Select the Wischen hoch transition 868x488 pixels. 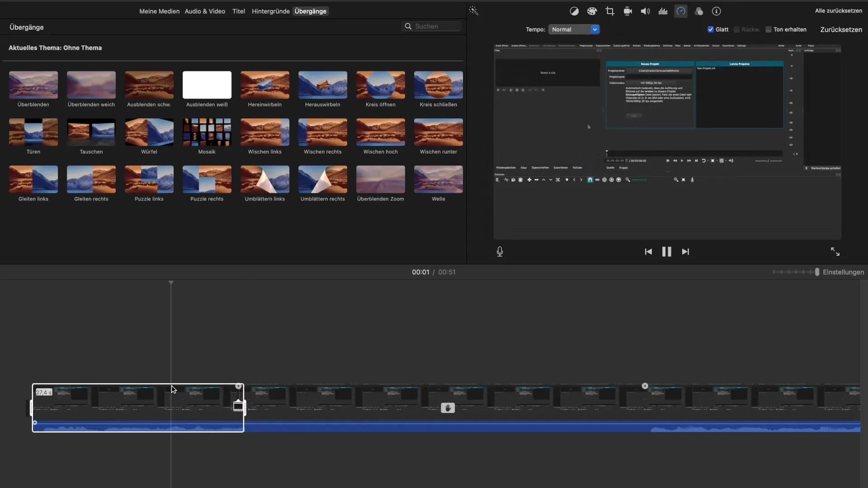pyautogui.click(x=381, y=132)
